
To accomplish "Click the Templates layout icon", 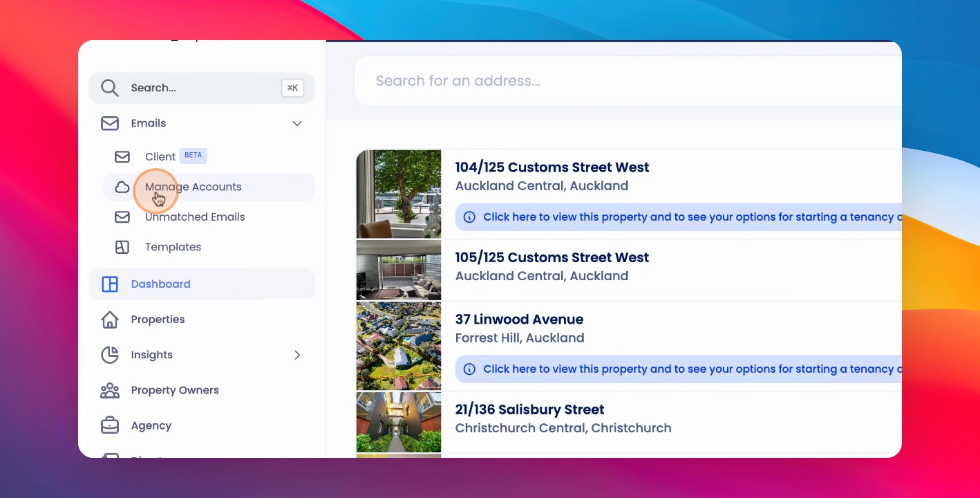I will click(122, 247).
